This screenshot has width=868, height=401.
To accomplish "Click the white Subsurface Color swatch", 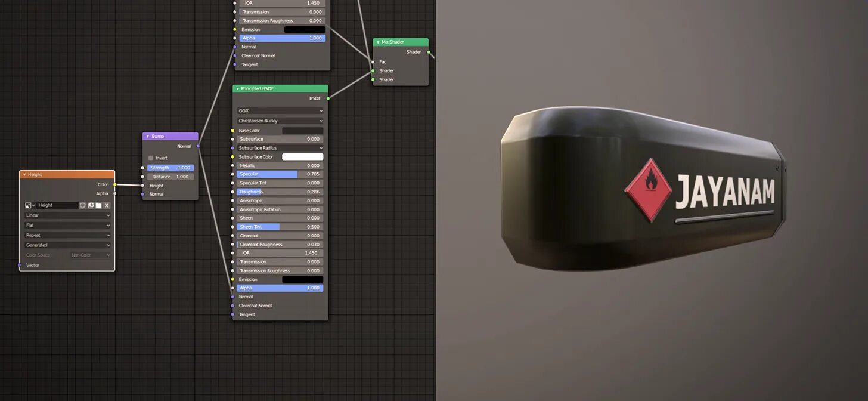I will [x=303, y=157].
